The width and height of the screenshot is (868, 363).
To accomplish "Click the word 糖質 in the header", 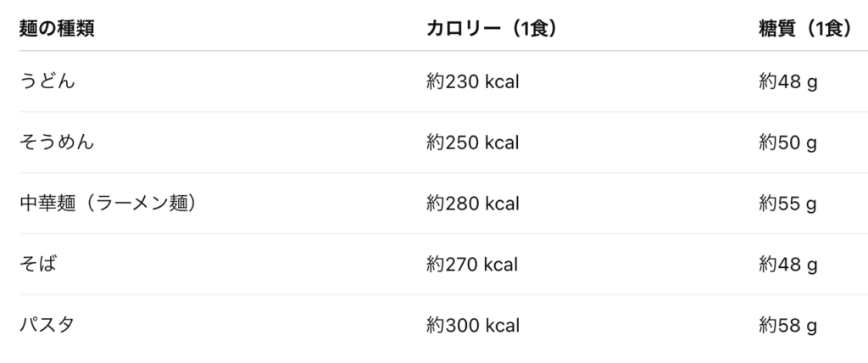I will pos(777,29).
